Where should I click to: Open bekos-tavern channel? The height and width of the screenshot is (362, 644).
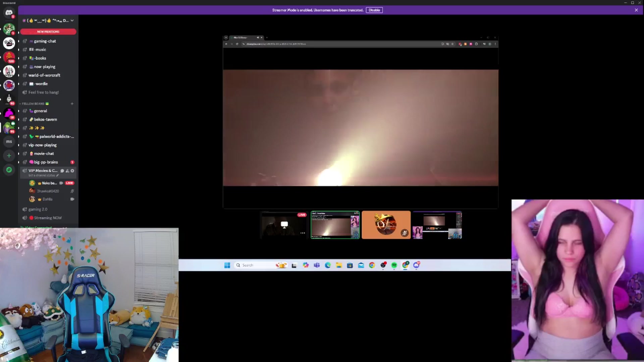(48, 119)
